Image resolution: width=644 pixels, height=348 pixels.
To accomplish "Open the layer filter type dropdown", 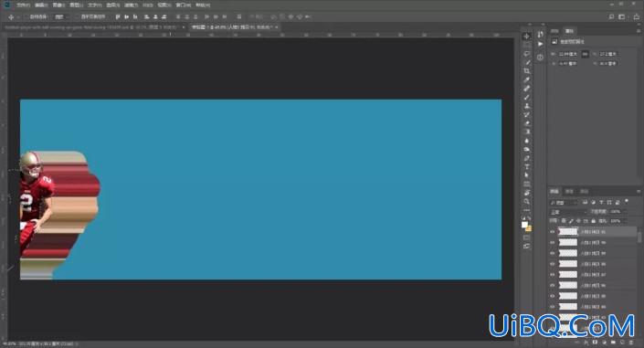I will (564, 203).
